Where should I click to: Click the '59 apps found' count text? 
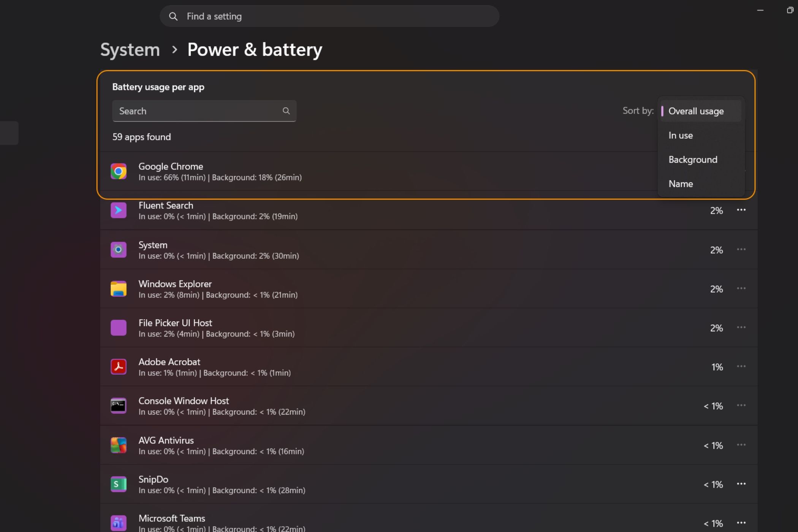pyautogui.click(x=141, y=137)
